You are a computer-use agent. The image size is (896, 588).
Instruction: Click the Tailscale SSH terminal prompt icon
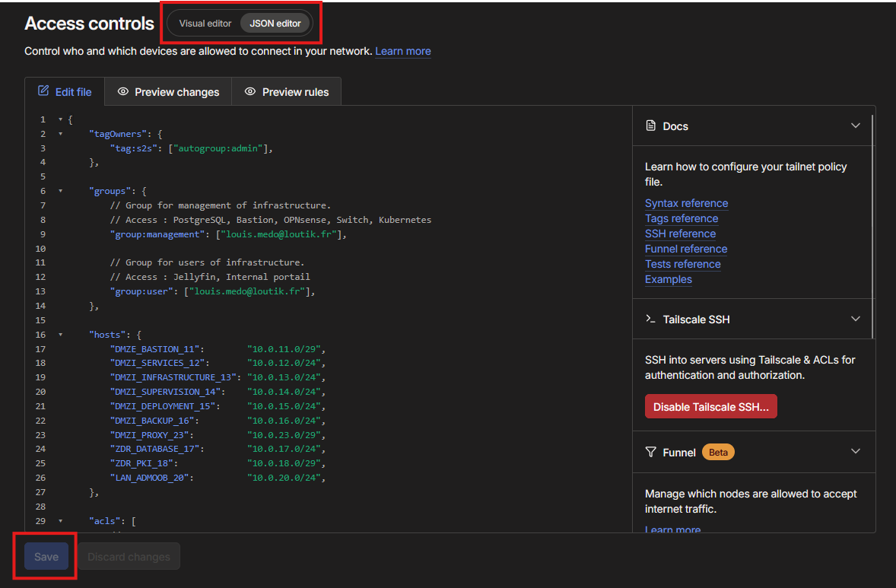pos(650,319)
